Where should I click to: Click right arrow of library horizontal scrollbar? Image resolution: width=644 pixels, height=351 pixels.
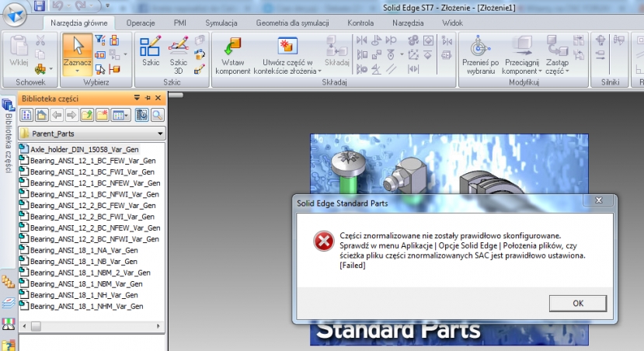158,326
